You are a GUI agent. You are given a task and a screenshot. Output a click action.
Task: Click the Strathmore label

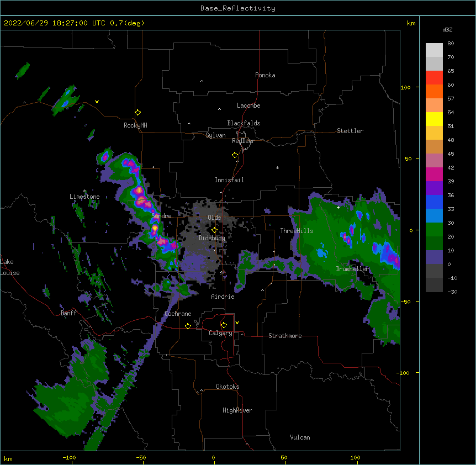[x=285, y=336]
